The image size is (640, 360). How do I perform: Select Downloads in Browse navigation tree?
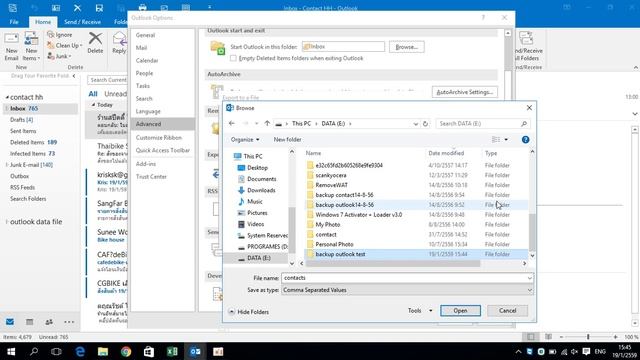coord(261,190)
